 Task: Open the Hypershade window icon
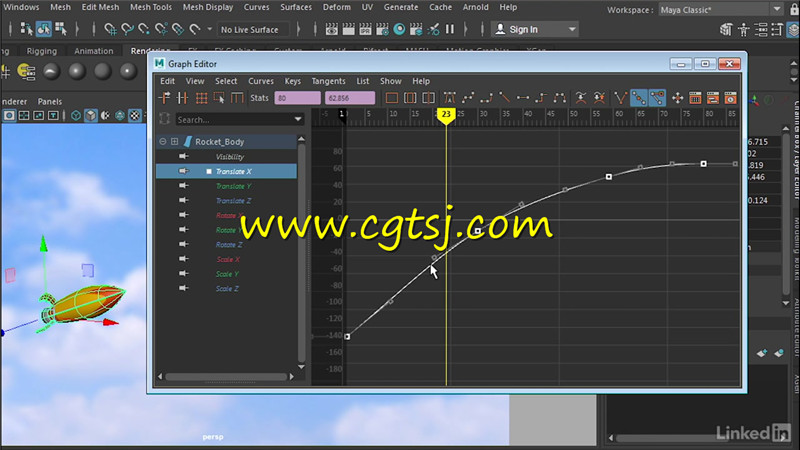click(399, 29)
